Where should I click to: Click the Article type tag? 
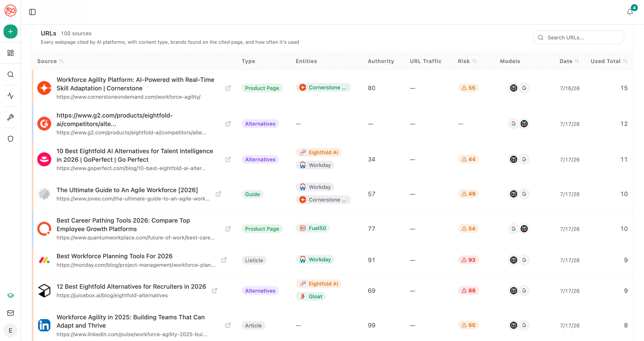tap(253, 325)
